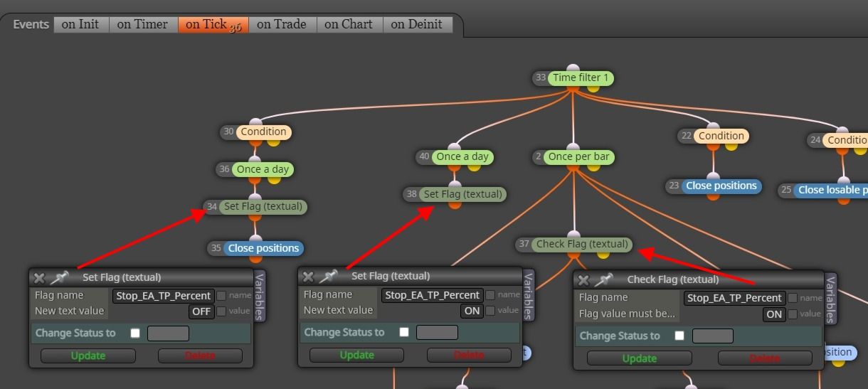
Task: Open Variables side tab of ON Set Flag panel
Action: (x=528, y=294)
